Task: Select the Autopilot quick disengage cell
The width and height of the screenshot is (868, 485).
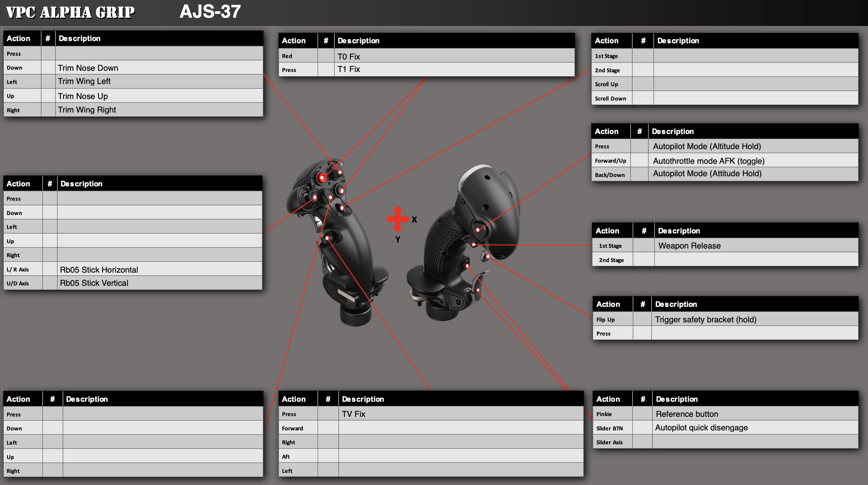Action: pyautogui.click(x=755, y=428)
